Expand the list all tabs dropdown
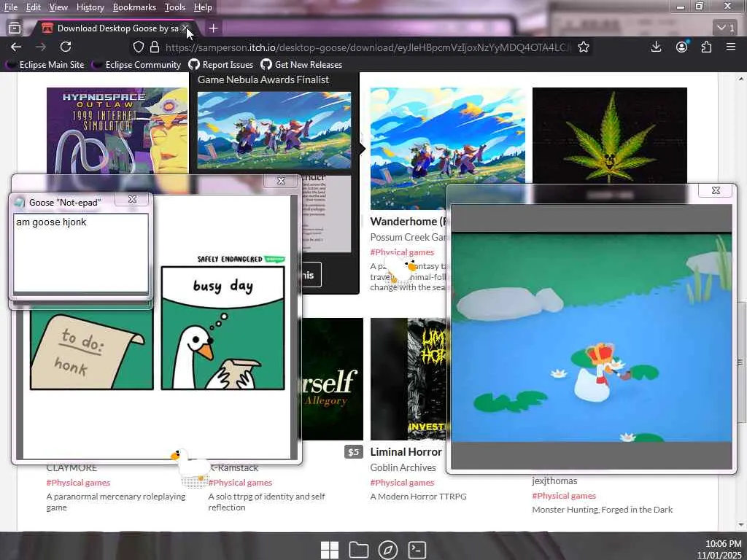747x560 pixels. pyautogui.click(x=726, y=28)
